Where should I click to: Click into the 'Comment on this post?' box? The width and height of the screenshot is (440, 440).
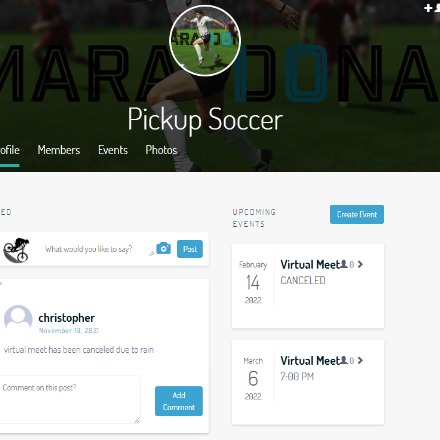coord(69,399)
